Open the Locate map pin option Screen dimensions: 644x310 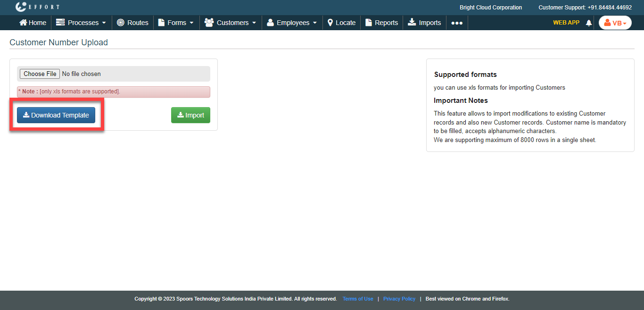point(341,23)
